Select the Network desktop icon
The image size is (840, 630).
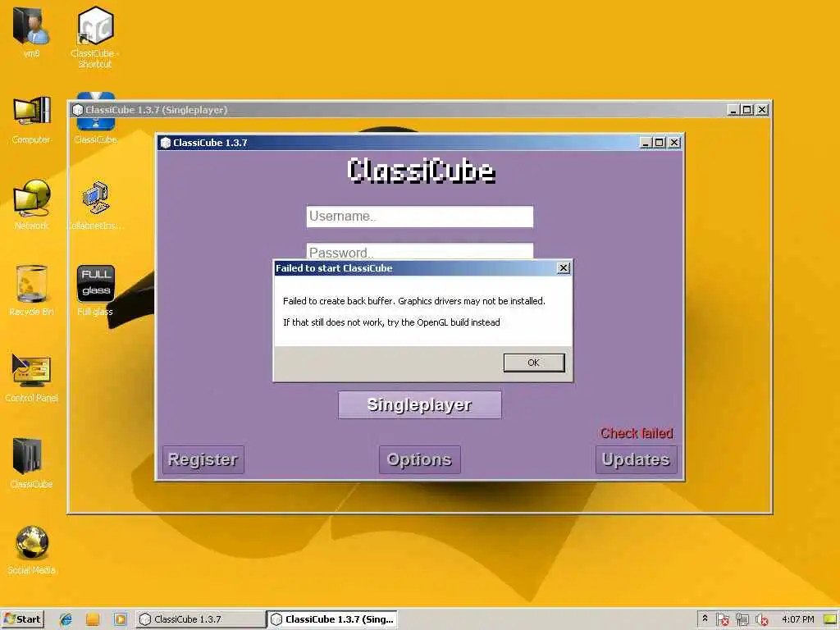click(x=31, y=206)
